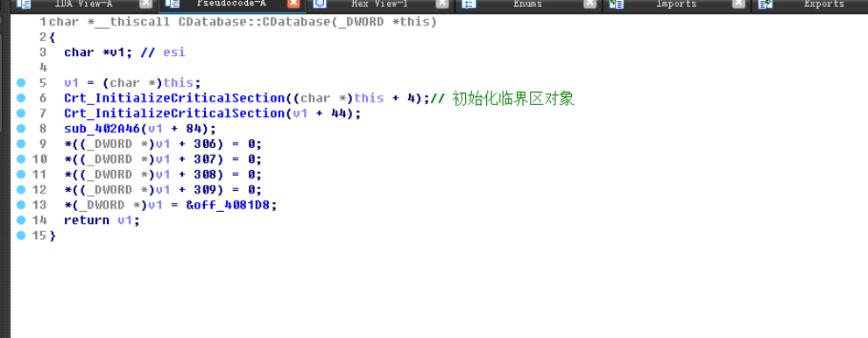Click offset value 308 on line 11
The image size is (868, 338).
pyautogui.click(x=205, y=175)
